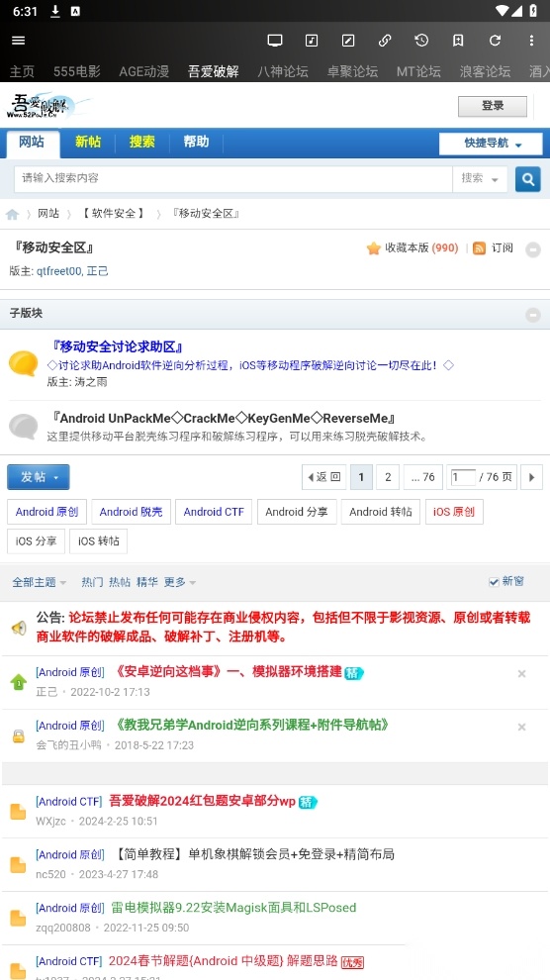Tap the desktop mode monitor icon

click(x=275, y=40)
